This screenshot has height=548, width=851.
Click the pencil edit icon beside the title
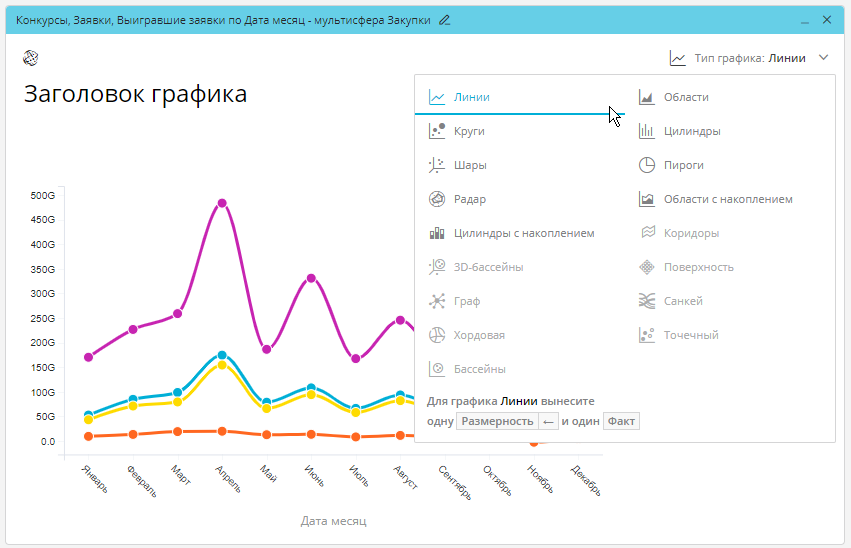click(445, 19)
